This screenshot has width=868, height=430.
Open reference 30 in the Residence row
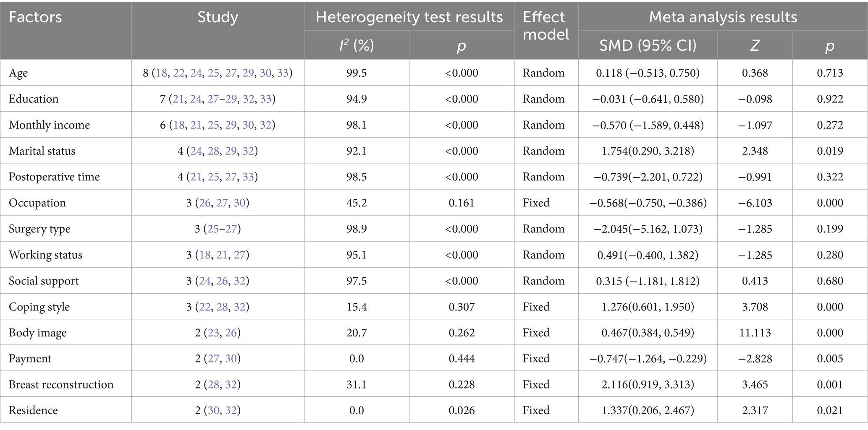(213, 411)
